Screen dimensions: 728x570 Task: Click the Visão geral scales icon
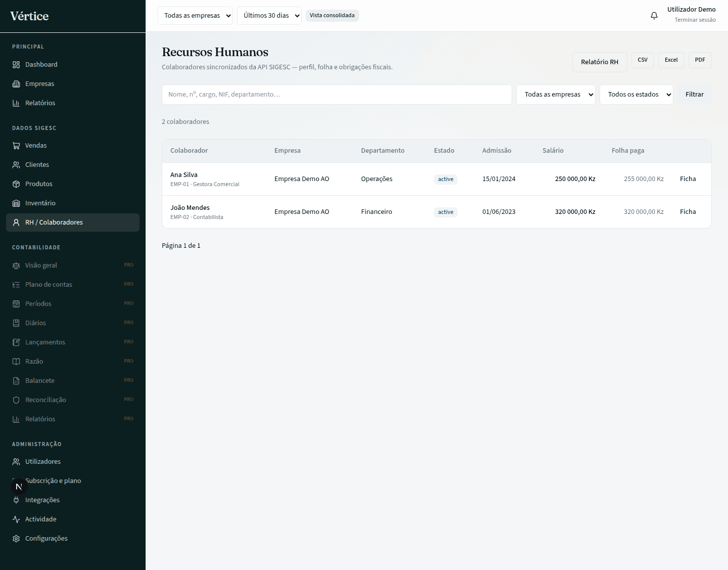click(x=16, y=266)
